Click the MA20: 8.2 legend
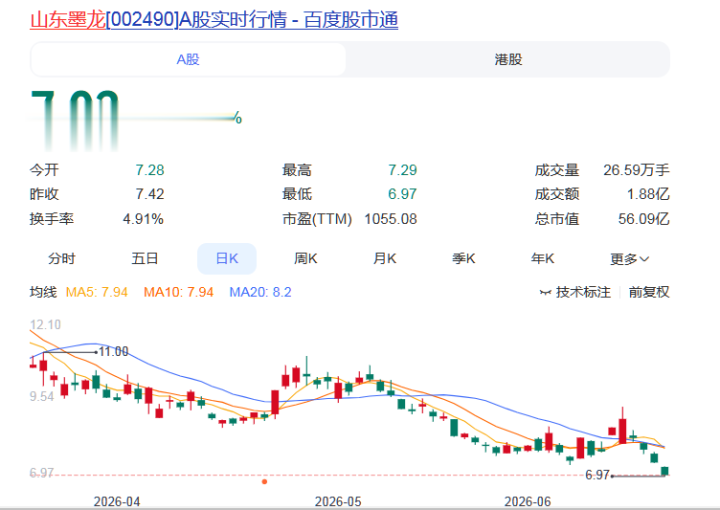Viewport: 720px width, 510px height. click(x=260, y=292)
